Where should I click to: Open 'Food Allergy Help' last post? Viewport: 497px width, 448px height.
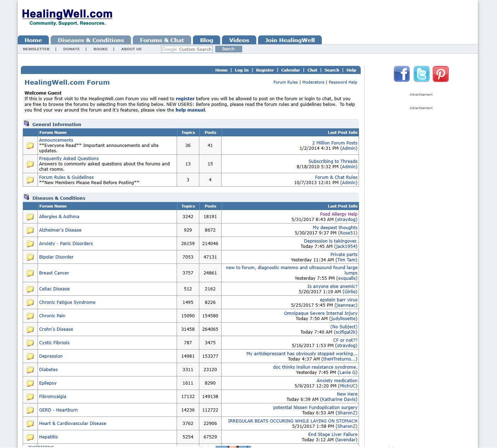(339, 214)
